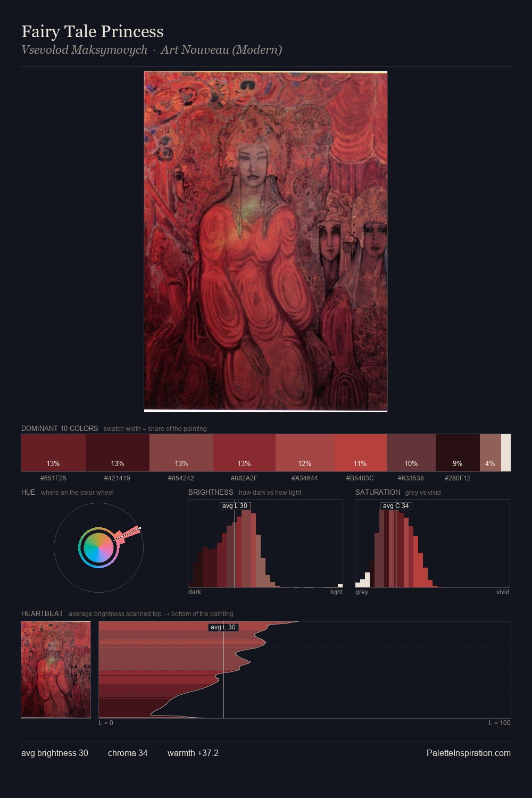The width and height of the screenshot is (532, 798).
Task: Click the hue color wheel
Action: pos(98,547)
